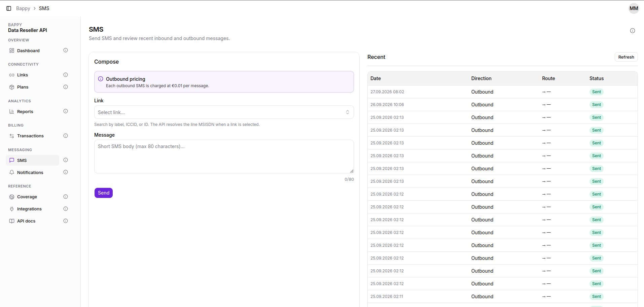Select the row dated 26.09.2026 10:06

pyautogui.click(x=503, y=105)
